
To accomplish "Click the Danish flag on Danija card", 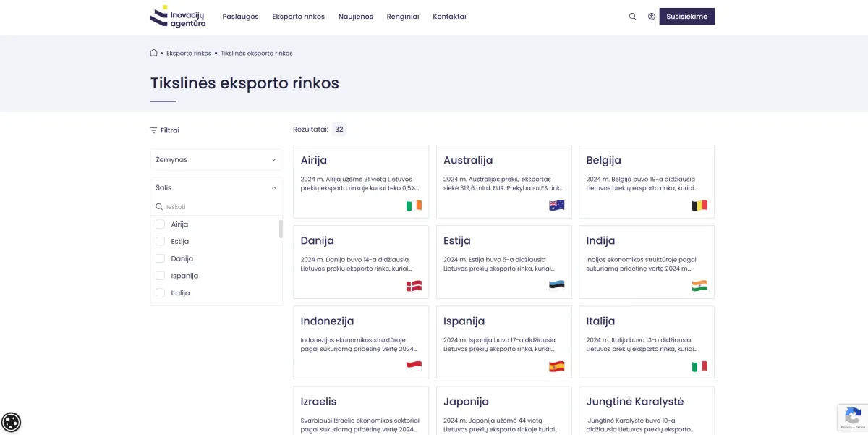I will tap(414, 286).
